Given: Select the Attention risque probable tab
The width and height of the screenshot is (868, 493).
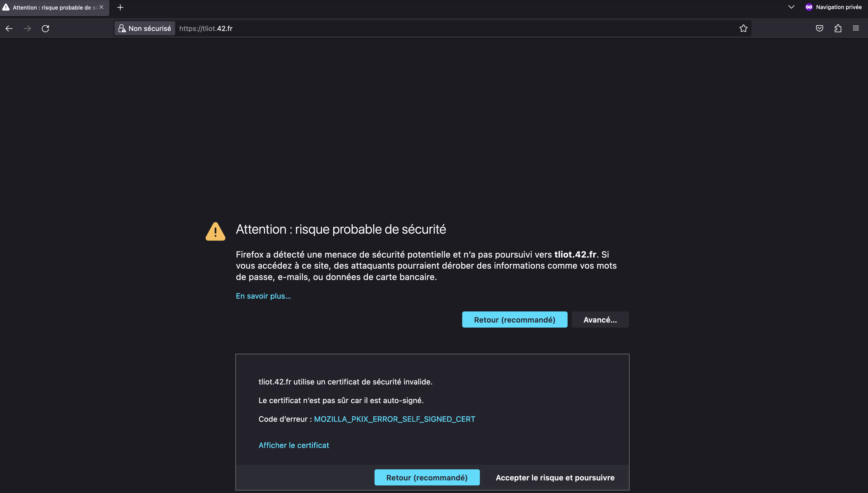Looking at the screenshot, I should pyautogui.click(x=51, y=8).
